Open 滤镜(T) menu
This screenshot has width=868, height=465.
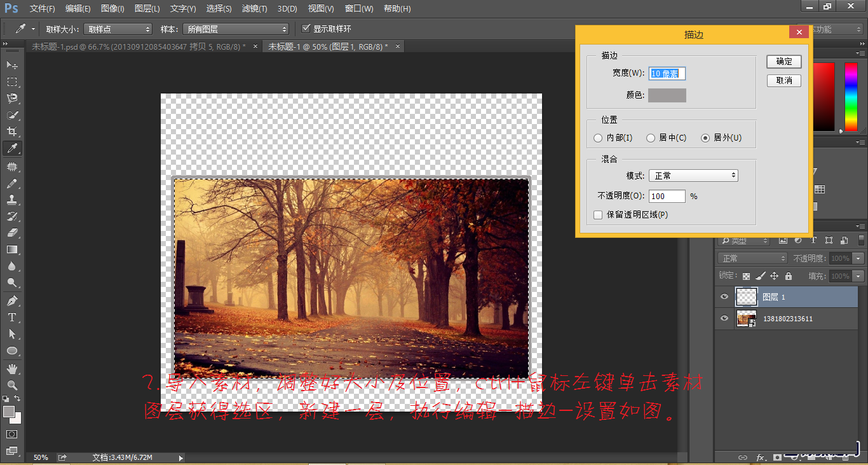pyautogui.click(x=254, y=9)
